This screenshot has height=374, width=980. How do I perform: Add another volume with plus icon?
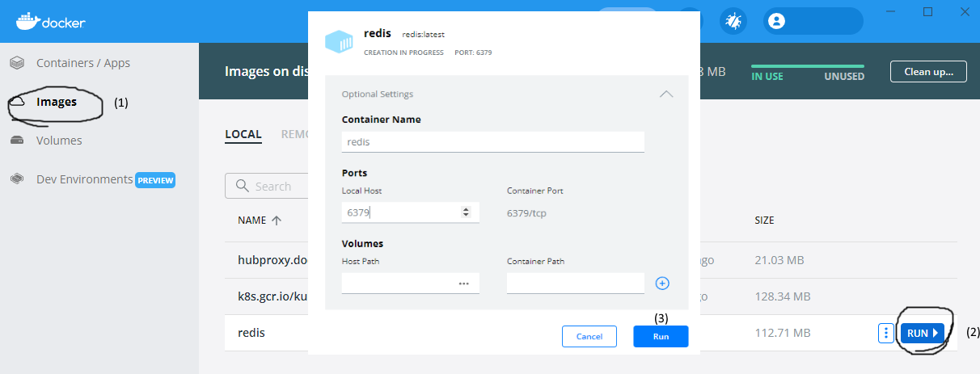coord(662,284)
